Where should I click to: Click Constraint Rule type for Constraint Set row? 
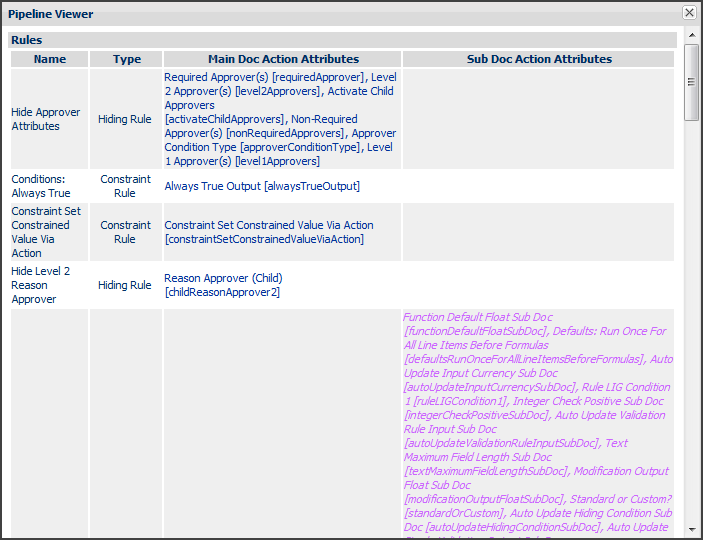pos(125,232)
